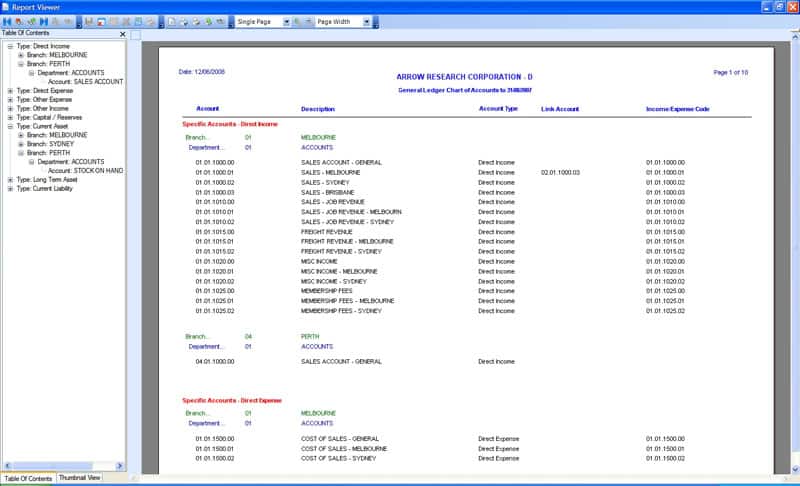
Task: Switch to the Table Of Contents tab
Action: point(28,479)
